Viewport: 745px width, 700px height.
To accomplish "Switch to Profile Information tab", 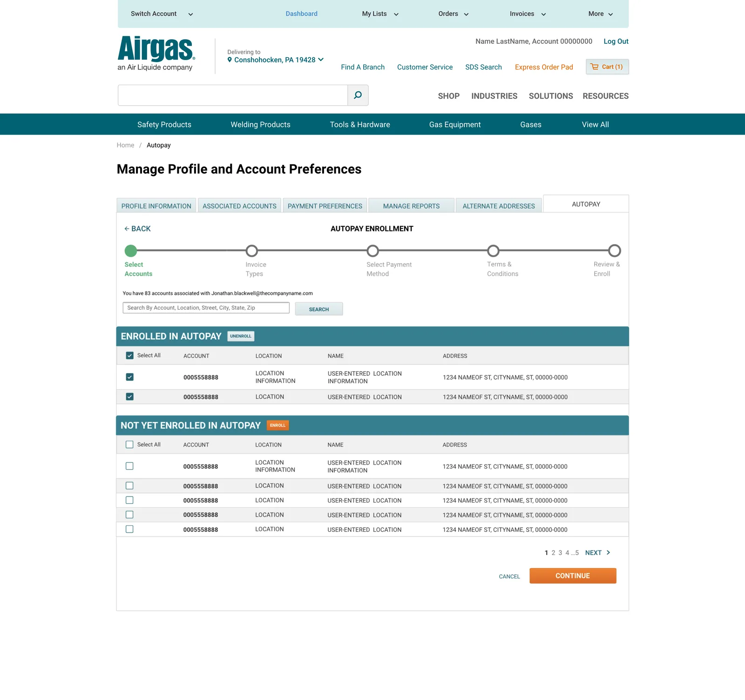I will coord(156,206).
